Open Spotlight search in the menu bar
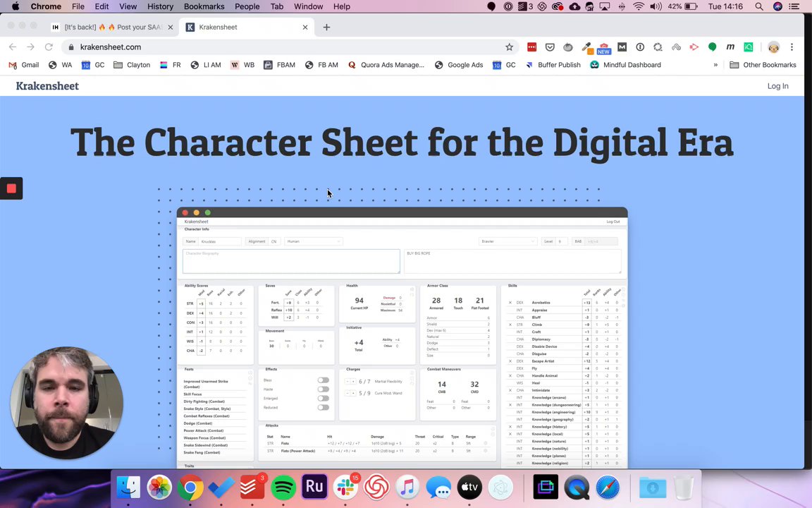This screenshot has width=812, height=508. 758,6
